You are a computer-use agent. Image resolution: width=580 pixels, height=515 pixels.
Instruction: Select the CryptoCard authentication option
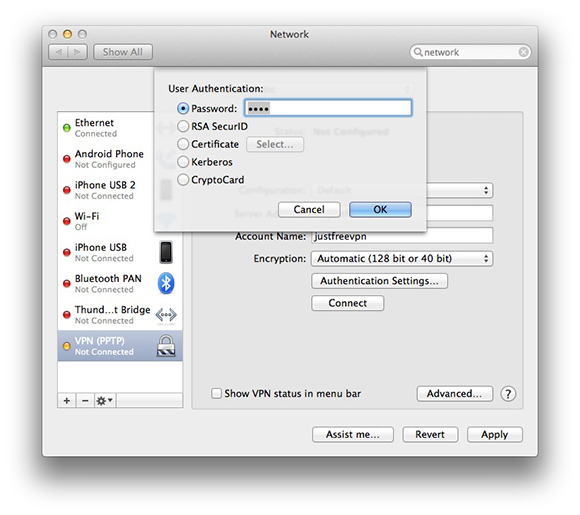point(183,180)
